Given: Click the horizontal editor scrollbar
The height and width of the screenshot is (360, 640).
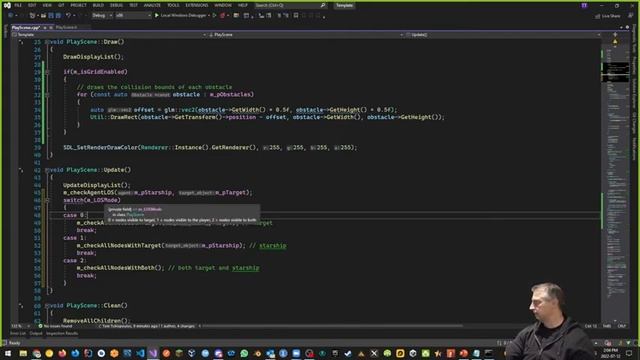Looking at the screenshot, I should tap(333, 326).
